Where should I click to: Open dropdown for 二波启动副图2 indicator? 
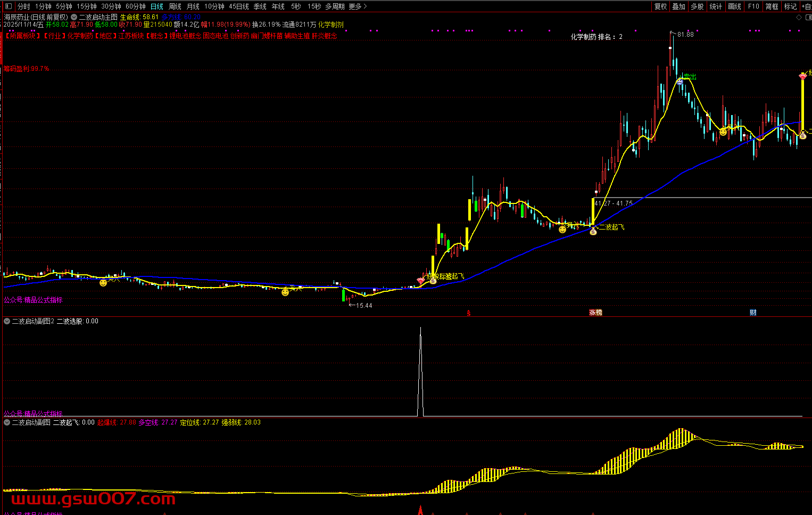tap(7, 321)
